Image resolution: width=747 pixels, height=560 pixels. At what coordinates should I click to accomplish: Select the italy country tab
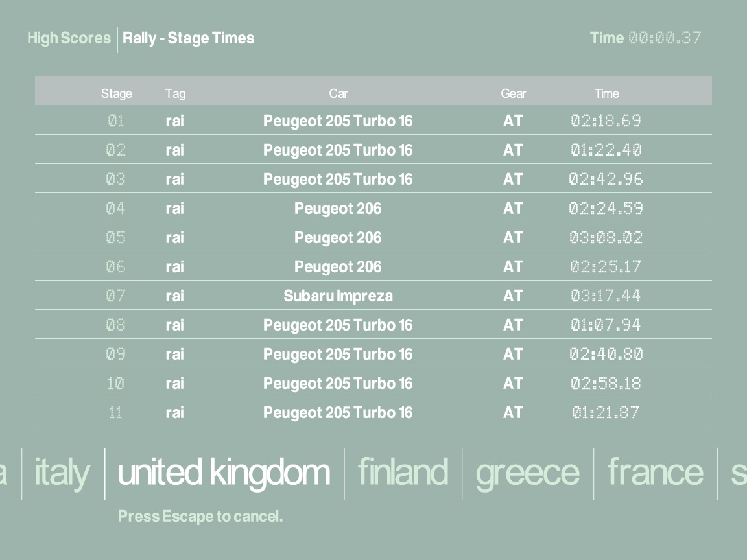(62, 472)
